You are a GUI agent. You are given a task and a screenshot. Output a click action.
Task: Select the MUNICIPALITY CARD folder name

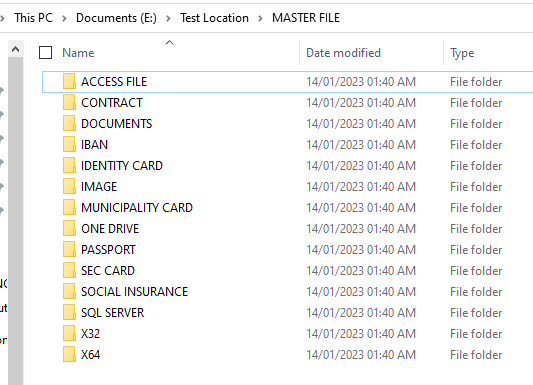137,208
